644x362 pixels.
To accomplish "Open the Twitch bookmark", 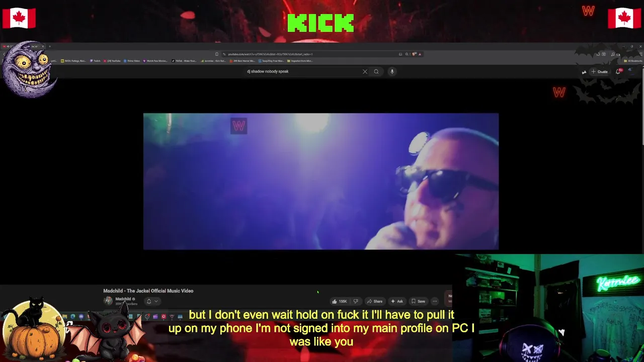I will pos(96,61).
